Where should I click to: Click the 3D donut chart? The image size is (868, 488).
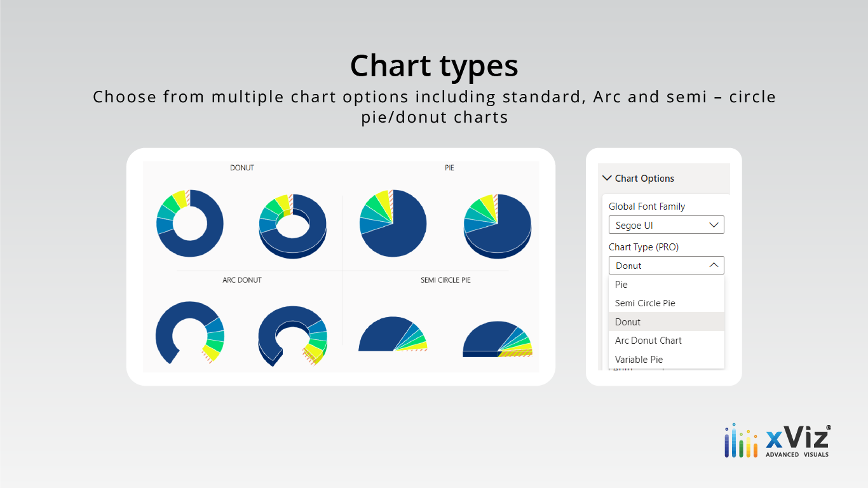293,224
